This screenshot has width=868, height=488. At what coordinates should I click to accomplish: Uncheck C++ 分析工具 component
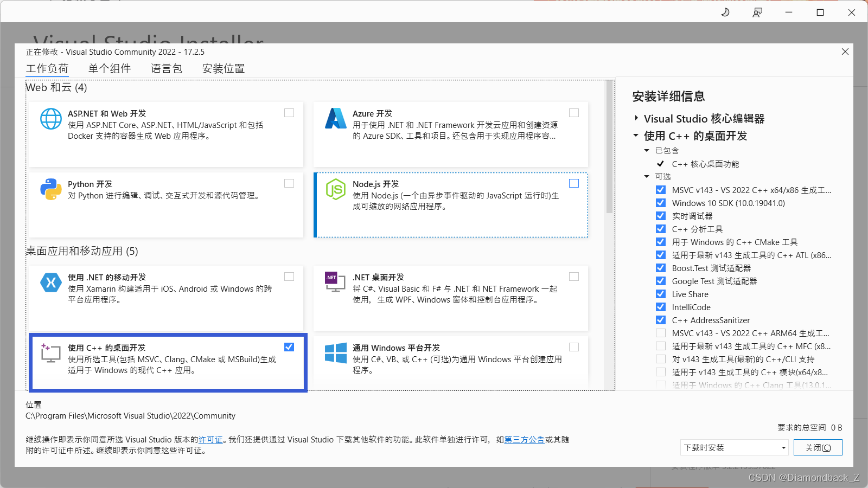click(x=661, y=229)
